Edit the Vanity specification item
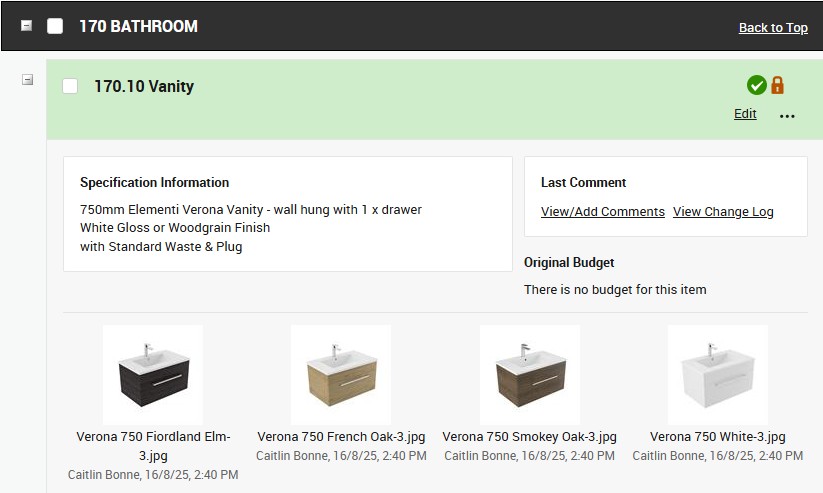 click(x=745, y=114)
